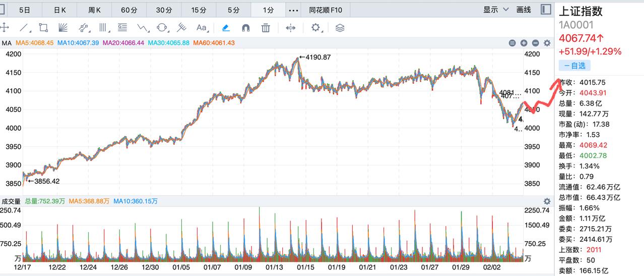Open volume panel settings gear
This screenshot has height=276, width=644.
(x=547, y=201)
